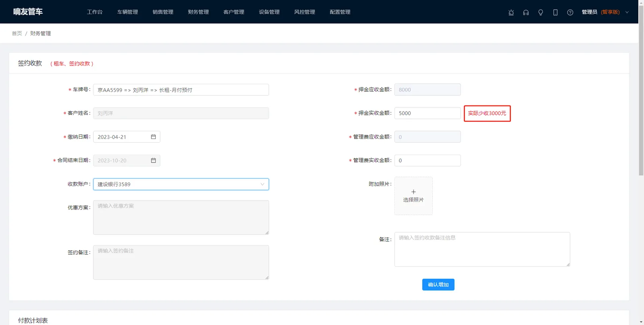Image resolution: width=644 pixels, height=325 pixels.
Task: Click the 付款计划表 section heading
Action: point(33,321)
